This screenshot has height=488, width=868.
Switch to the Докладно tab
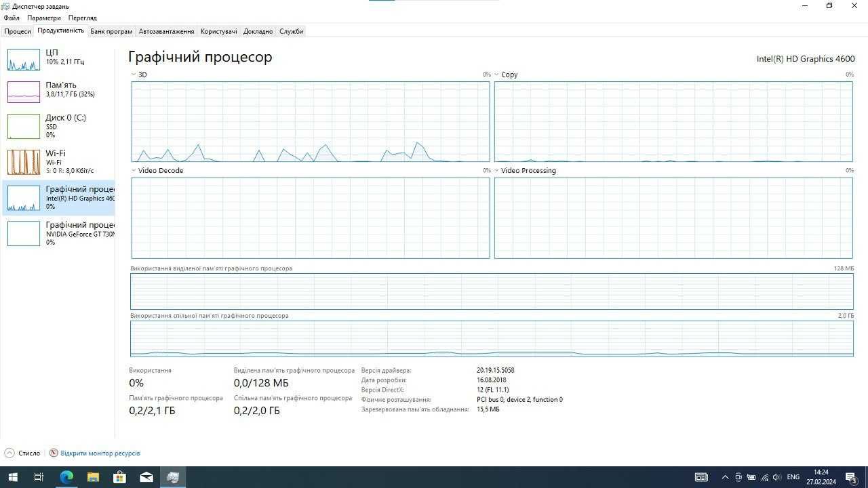tap(258, 31)
